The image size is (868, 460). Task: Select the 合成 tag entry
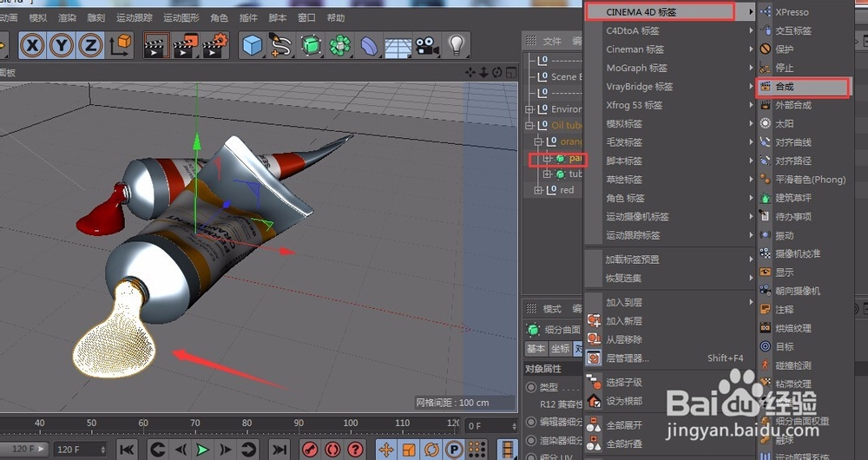(803, 87)
